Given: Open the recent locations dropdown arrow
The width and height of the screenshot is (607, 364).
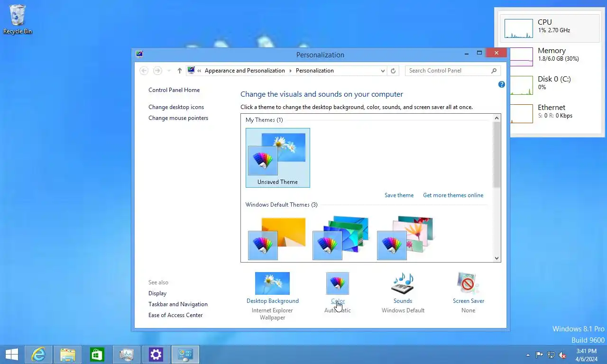Looking at the screenshot, I should pyautogui.click(x=169, y=71).
